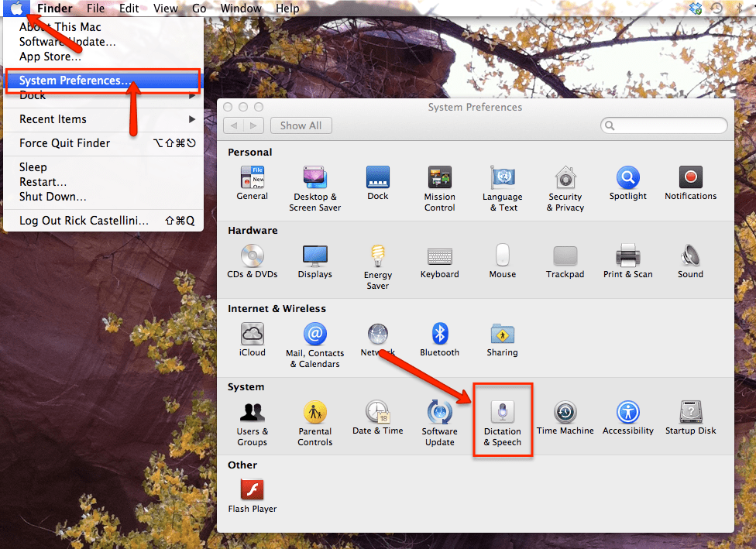Open Date & Time preferences
Image resolution: width=756 pixels, height=549 pixels.
(x=377, y=417)
